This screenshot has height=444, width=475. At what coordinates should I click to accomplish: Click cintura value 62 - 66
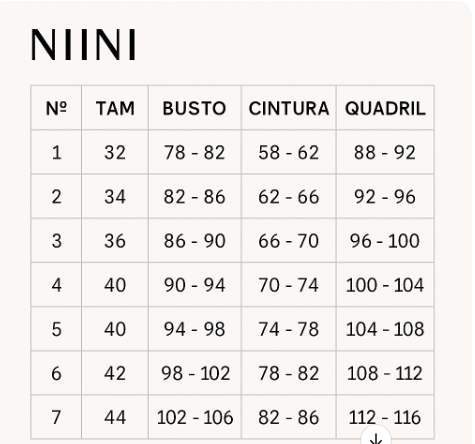pos(289,196)
